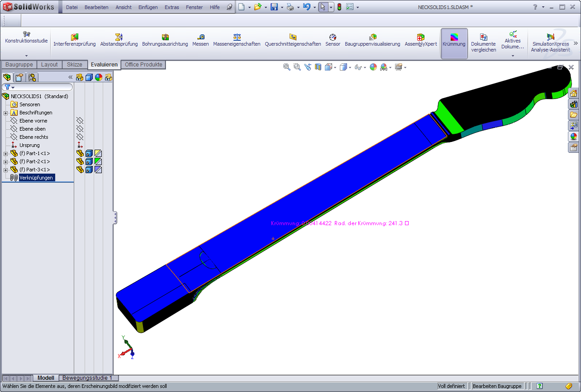The height and width of the screenshot is (392, 581).
Task: Toggle the Krümmung curvature display
Action: click(454, 40)
